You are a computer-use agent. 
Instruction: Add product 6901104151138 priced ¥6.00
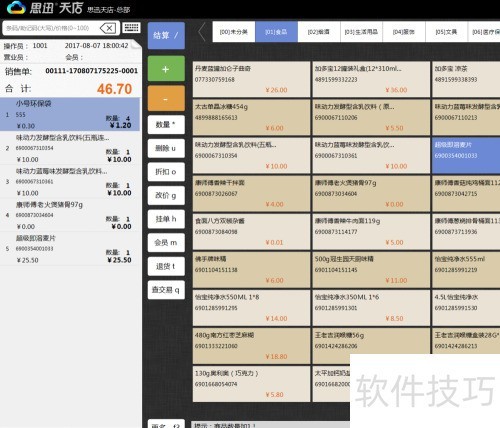251,269
